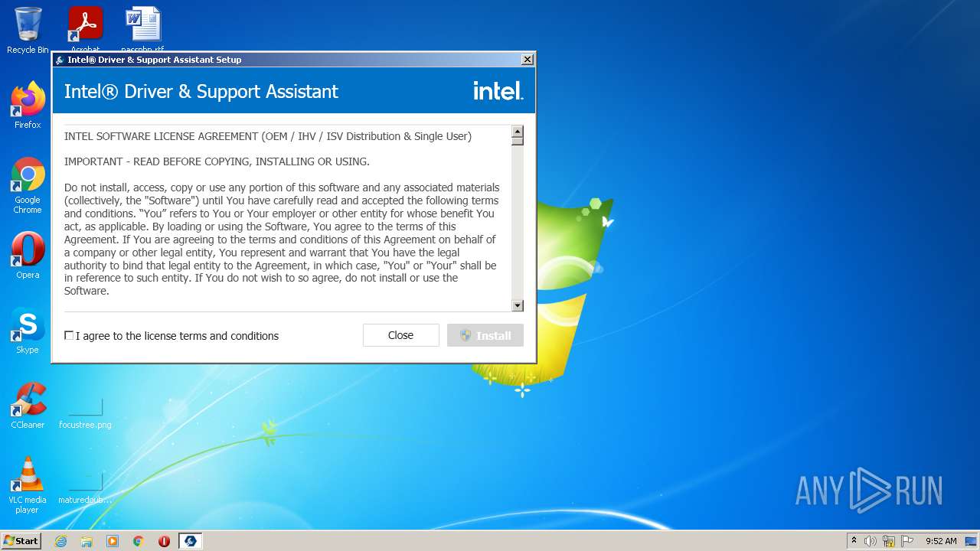Open Chrome from the taskbar
980x551 pixels.
tap(139, 541)
